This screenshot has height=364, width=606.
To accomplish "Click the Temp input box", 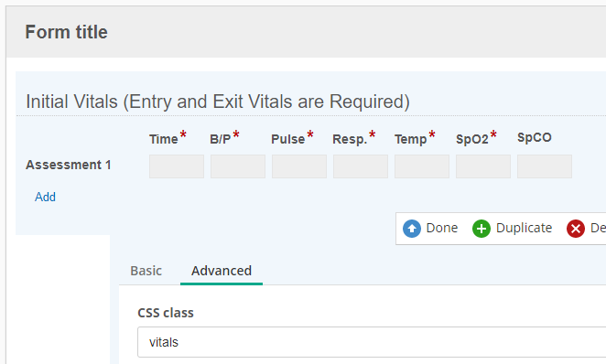I will [x=422, y=166].
